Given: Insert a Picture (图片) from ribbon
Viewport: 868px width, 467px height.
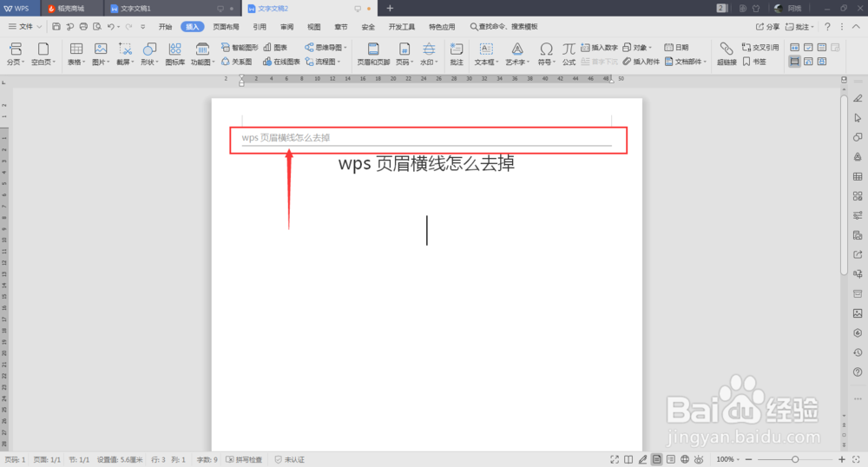Looking at the screenshot, I should click(x=101, y=54).
